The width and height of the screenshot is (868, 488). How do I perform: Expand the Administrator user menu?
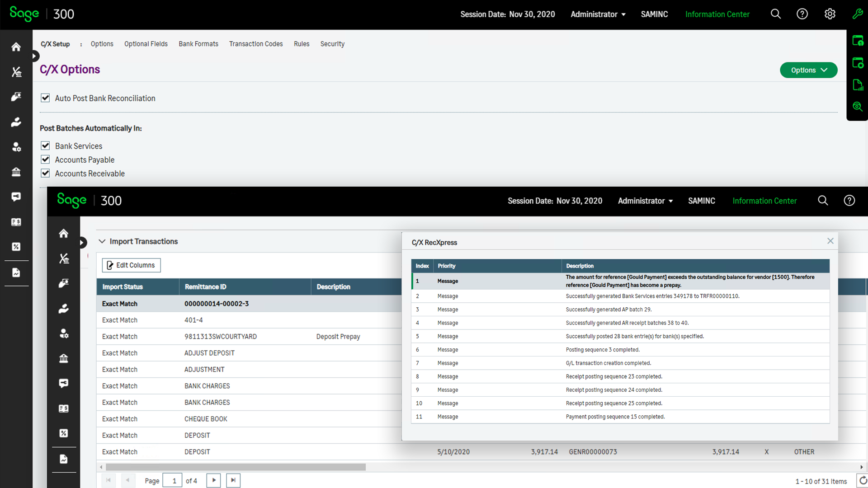pos(598,14)
